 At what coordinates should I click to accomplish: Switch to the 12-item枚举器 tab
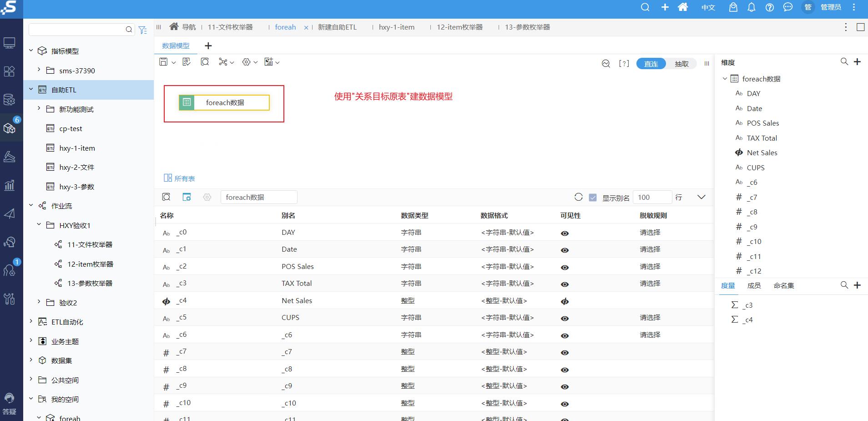coord(460,27)
